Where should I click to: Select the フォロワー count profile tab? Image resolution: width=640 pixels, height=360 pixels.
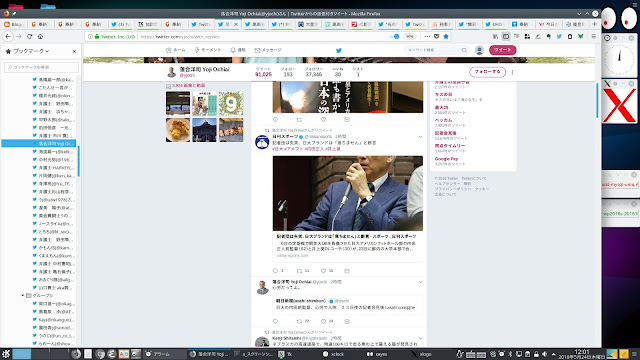tap(314, 72)
